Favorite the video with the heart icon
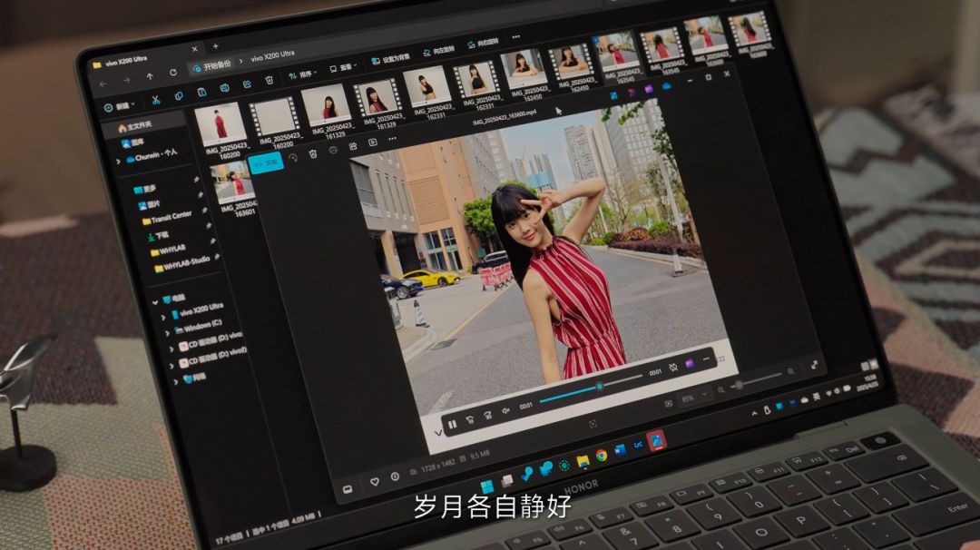The image size is (980, 550). 375,482
